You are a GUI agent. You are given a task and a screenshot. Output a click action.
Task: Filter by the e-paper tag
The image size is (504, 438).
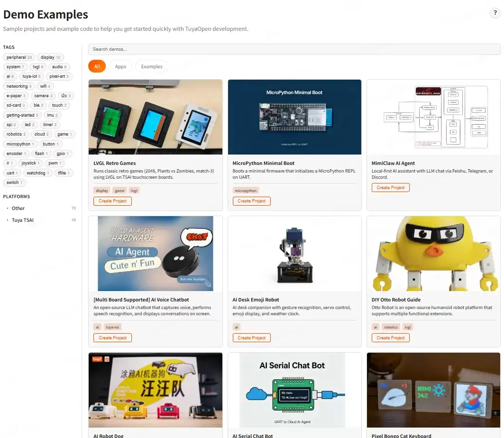[x=16, y=96]
